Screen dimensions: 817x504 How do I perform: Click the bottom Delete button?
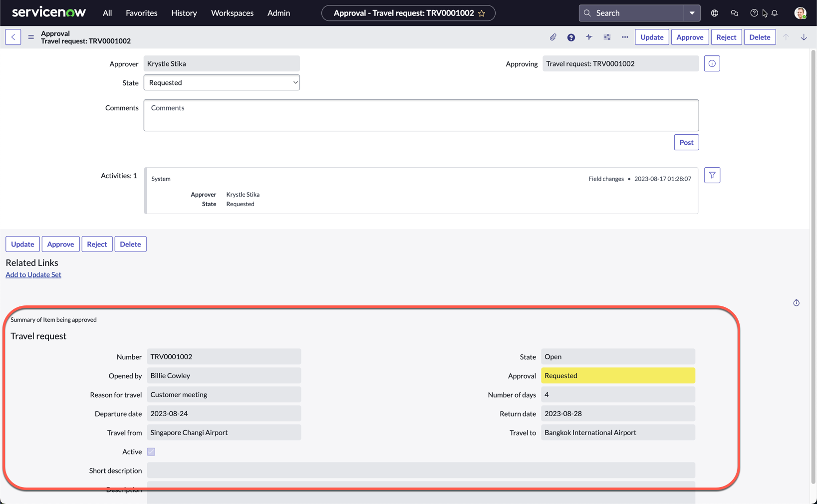(130, 244)
